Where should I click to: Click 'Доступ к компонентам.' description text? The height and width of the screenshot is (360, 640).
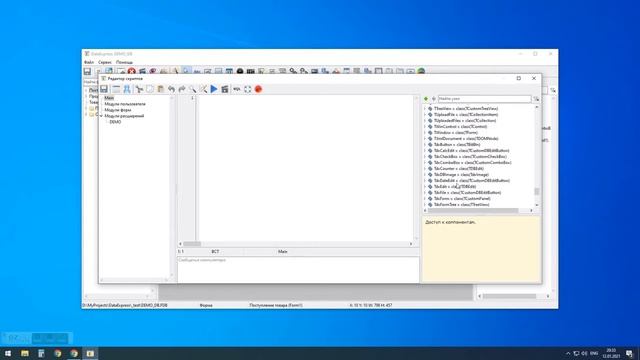(451, 222)
